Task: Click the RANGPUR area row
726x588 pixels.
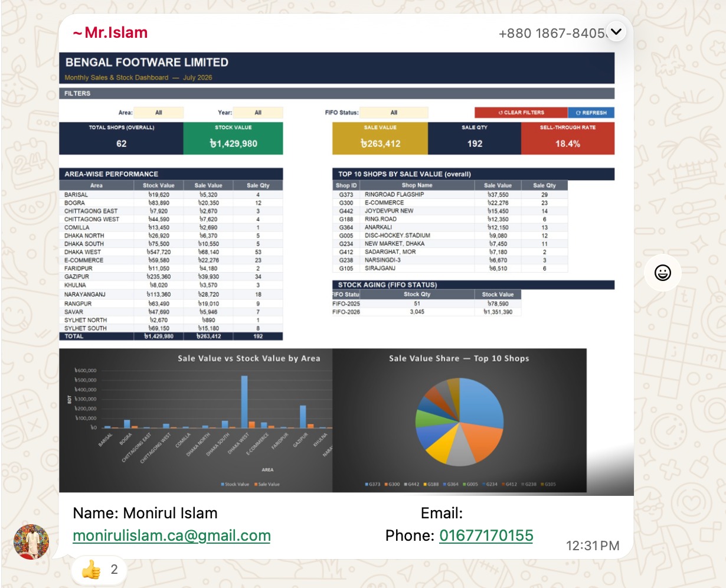Action: click(x=171, y=303)
